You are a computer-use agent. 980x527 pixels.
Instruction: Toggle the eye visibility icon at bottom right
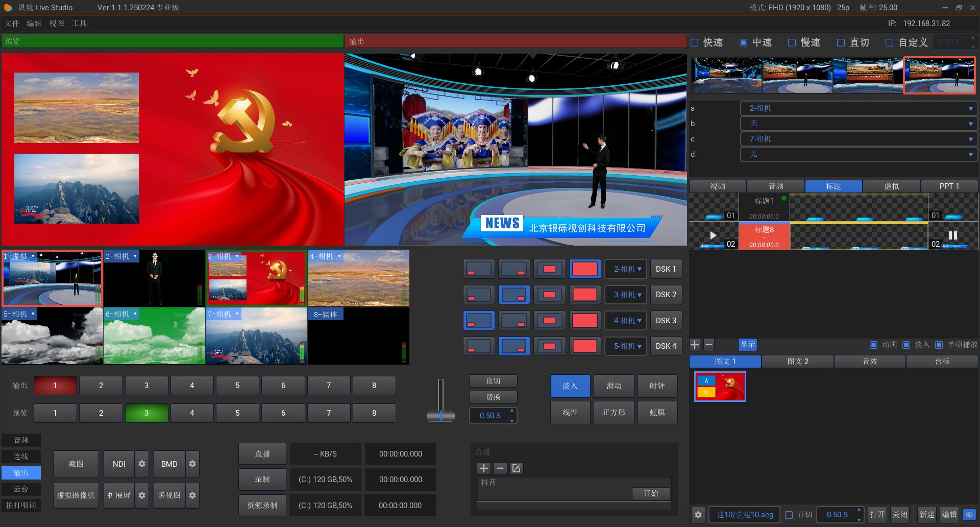(969, 514)
